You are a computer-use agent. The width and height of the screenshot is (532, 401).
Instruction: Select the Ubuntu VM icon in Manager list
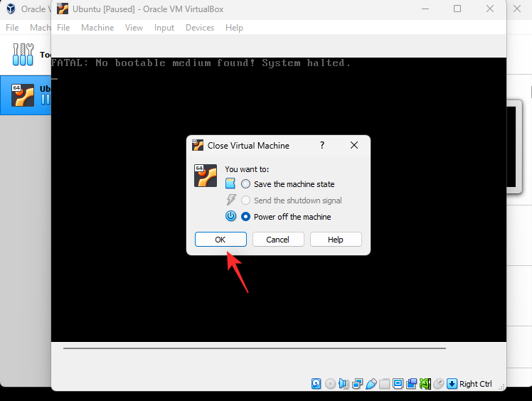tap(23, 95)
